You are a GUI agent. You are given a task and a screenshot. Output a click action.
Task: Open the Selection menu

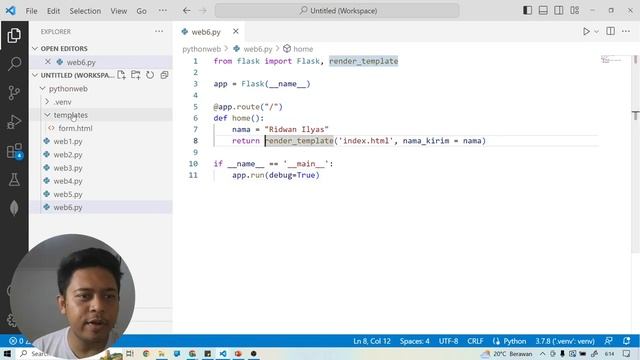pos(85,11)
